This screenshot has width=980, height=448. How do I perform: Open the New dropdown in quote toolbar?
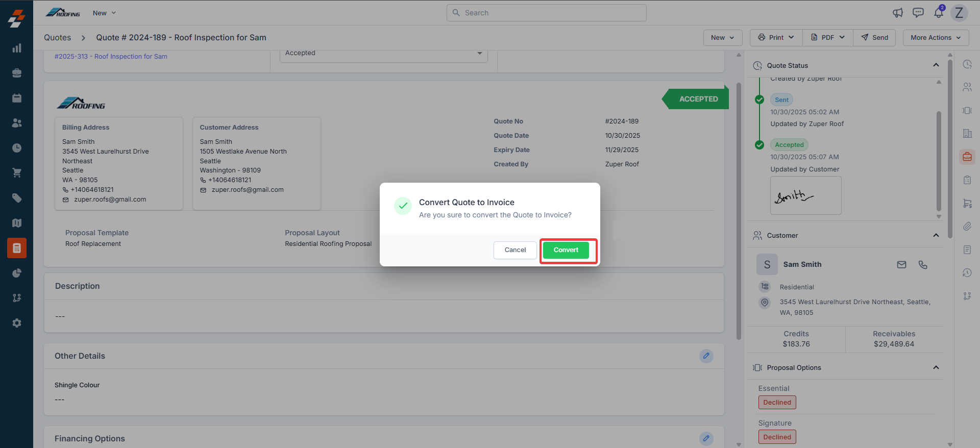(x=722, y=38)
